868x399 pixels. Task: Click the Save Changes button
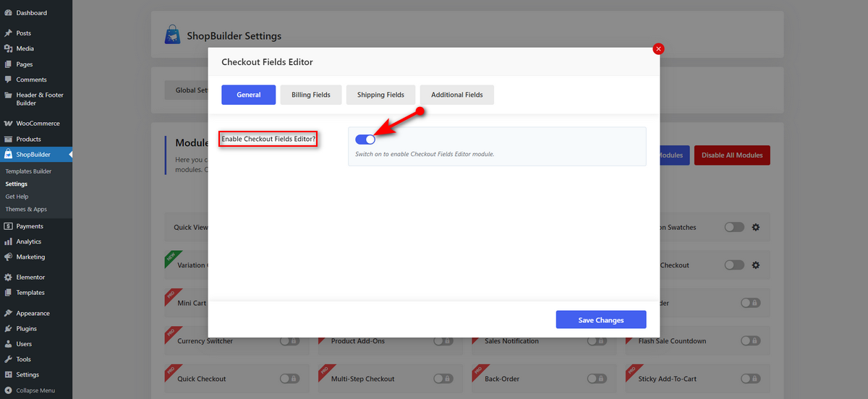pyautogui.click(x=601, y=319)
